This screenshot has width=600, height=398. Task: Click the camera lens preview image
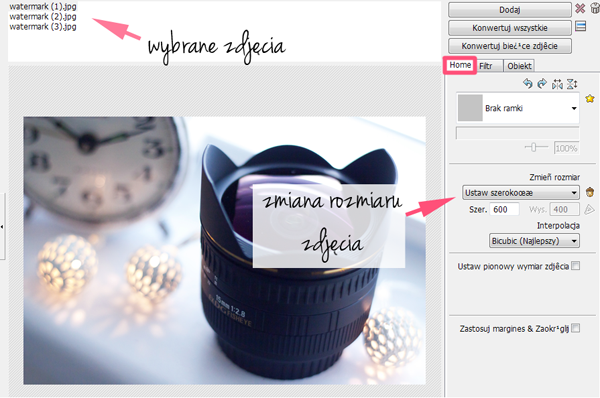click(225, 251)
